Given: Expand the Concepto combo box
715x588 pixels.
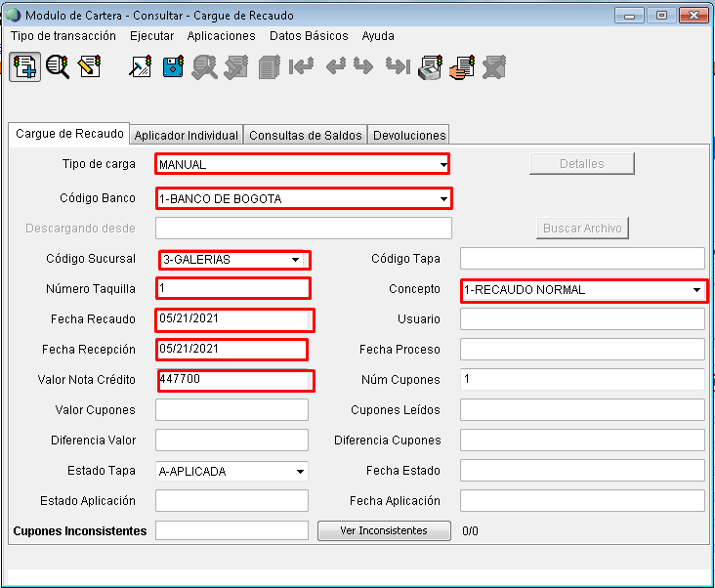Looking at the screenshot, I should tap(697, 290).
